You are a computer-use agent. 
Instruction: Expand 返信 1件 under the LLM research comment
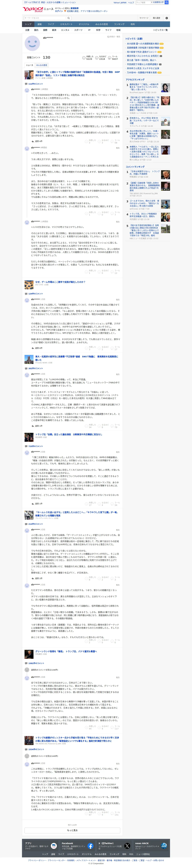37,426
